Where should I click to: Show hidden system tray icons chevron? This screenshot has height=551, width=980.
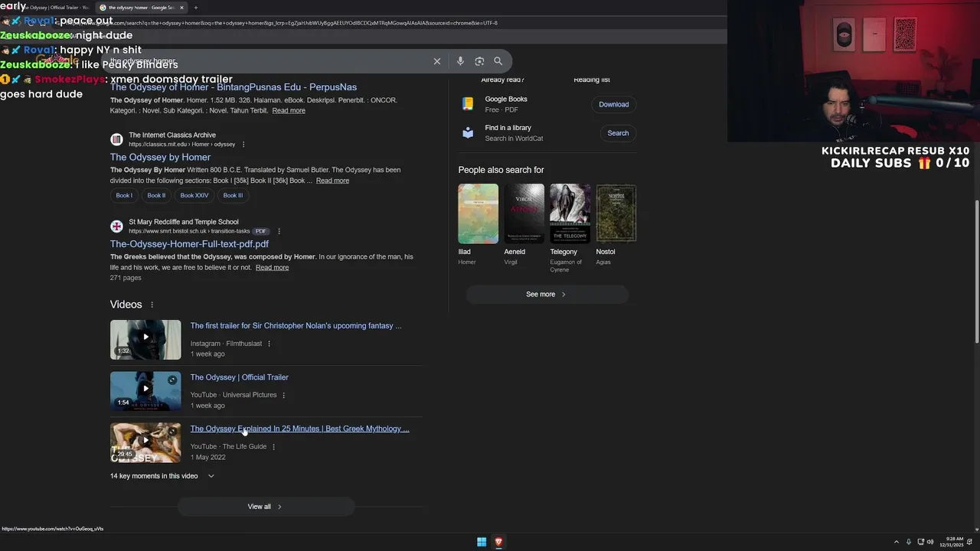point(897,542)
